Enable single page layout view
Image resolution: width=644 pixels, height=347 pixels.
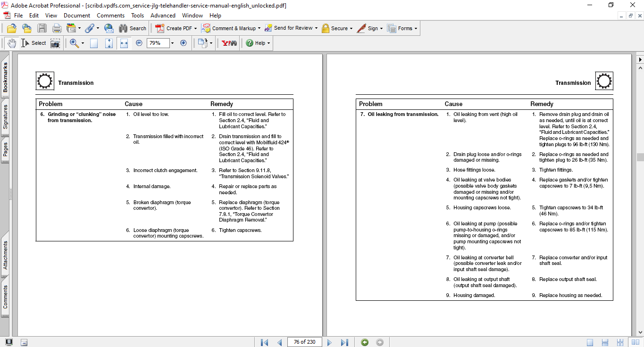coord(590,342)
